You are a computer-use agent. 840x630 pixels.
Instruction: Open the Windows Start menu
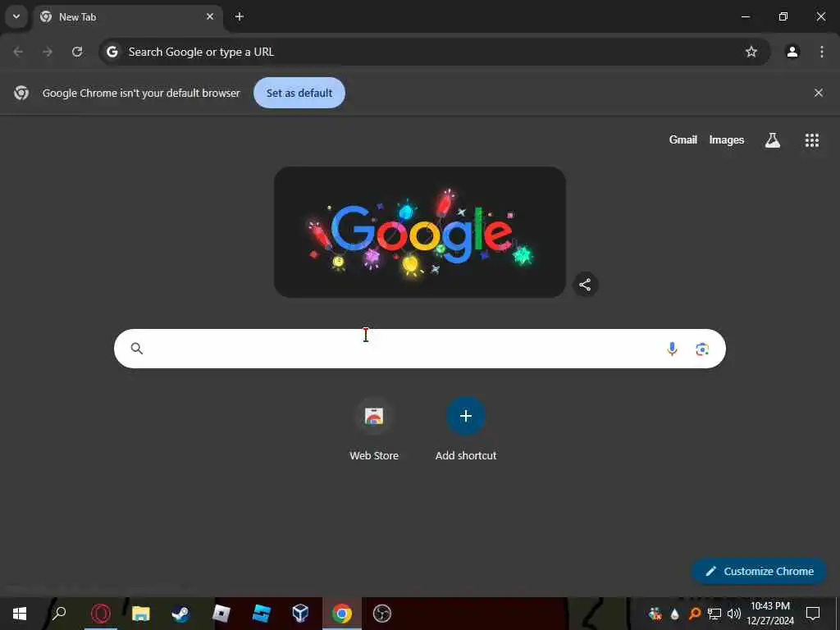[20, 614]
